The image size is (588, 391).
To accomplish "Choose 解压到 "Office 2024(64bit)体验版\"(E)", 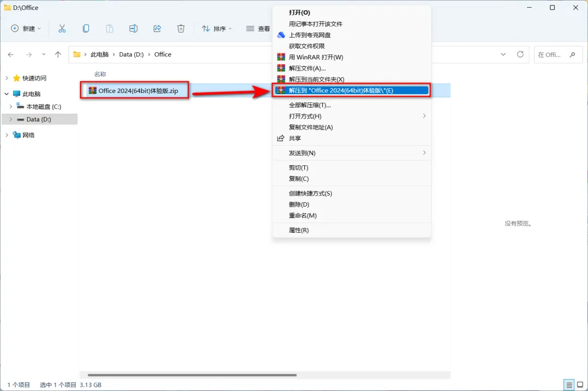I will tap(352, 90).
